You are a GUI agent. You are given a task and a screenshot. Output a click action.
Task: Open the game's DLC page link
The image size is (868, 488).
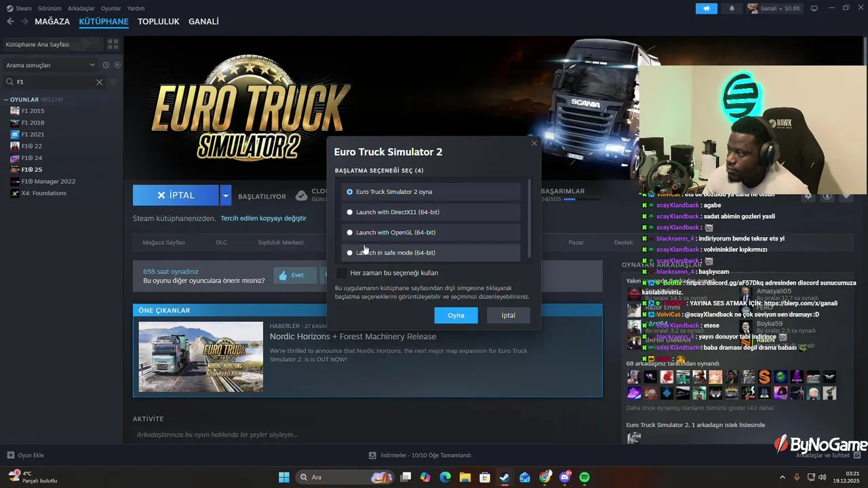[221, 242]
